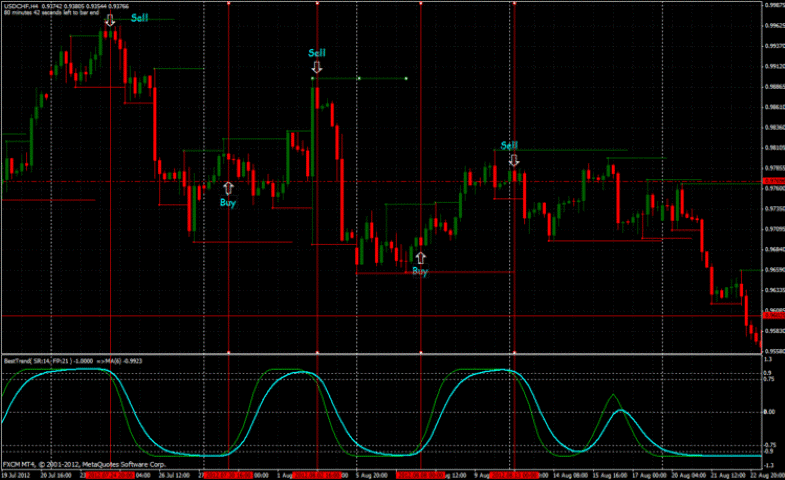Select the green line with three anchor points
Viewport: 785px width, 480px height.
(x=359, y=79)
